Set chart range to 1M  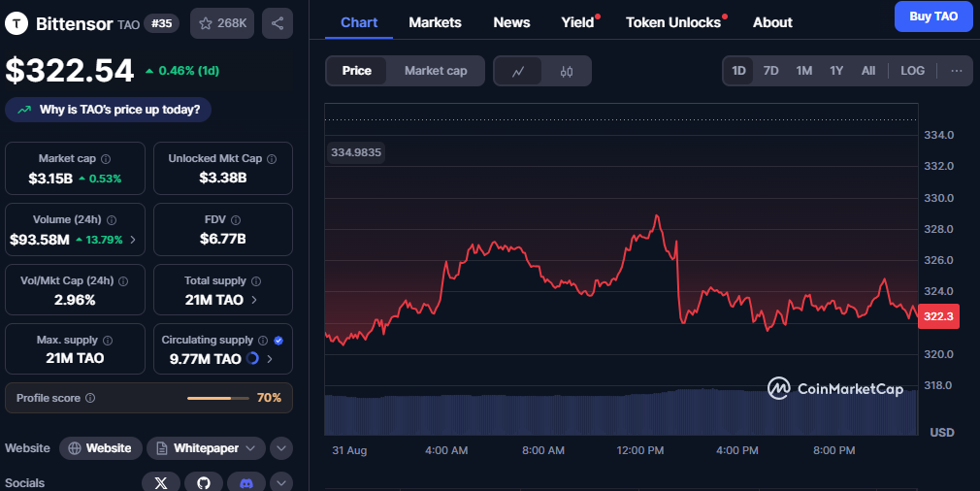[804, 71]
